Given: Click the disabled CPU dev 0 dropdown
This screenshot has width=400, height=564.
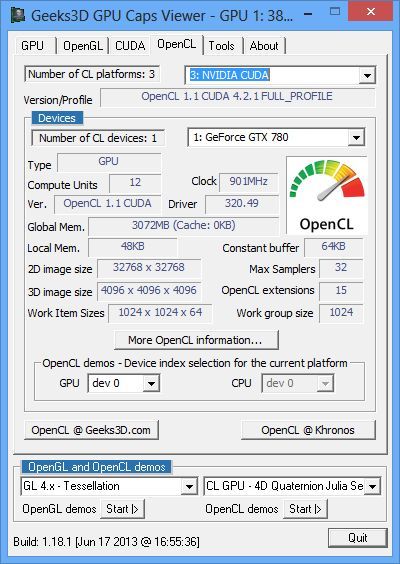Looking at the screenshot, I should [297, 383].
